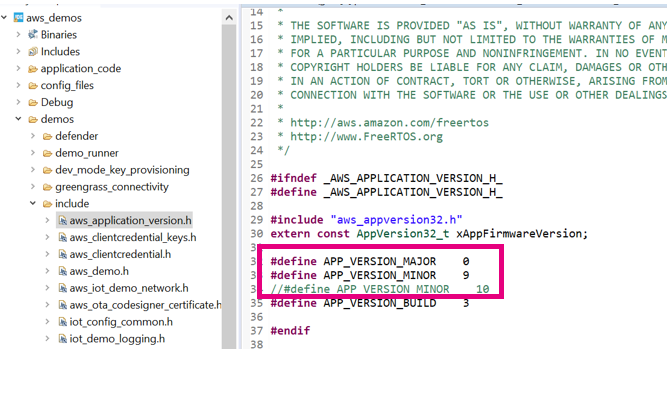Click the application_code folder icon
This screenshot has height=400, width=667.
33,69
